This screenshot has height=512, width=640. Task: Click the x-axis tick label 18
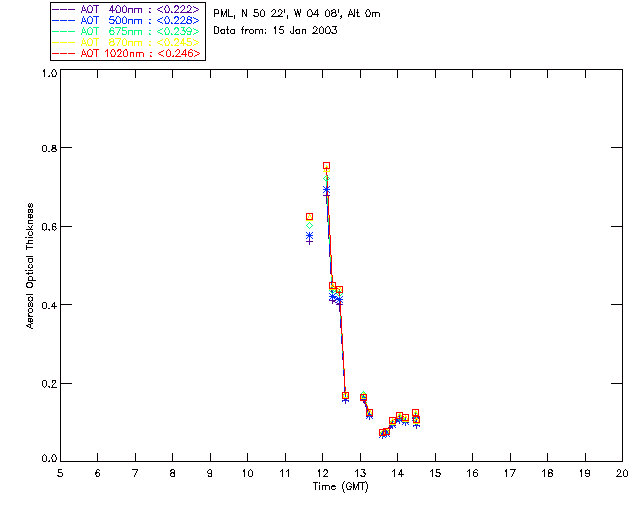(547, 473)
